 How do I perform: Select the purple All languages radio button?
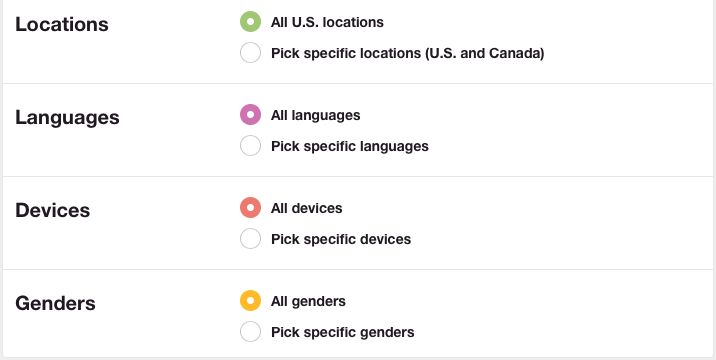pos(250,115)
